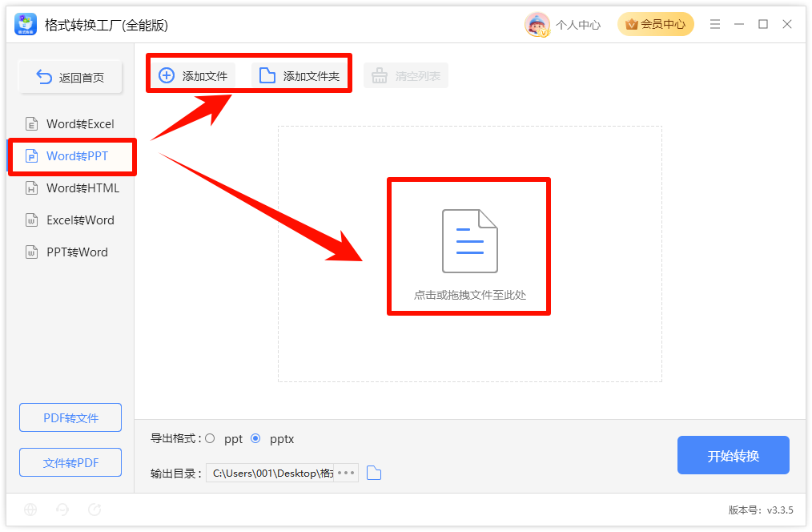Click the plus icon for 添加文件

(167, 75)
